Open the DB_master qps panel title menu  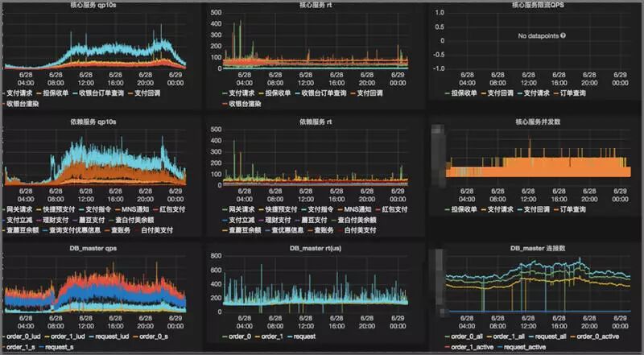(93, 248)
